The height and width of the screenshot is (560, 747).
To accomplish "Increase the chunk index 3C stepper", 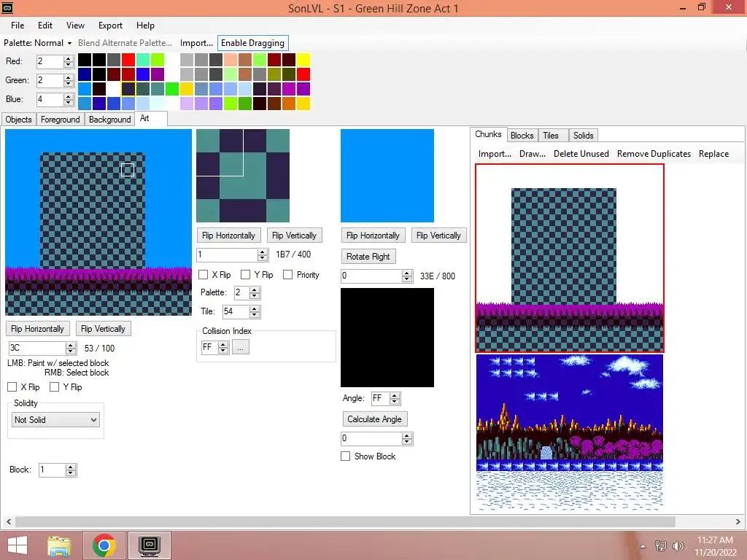I will pos(71,345).
